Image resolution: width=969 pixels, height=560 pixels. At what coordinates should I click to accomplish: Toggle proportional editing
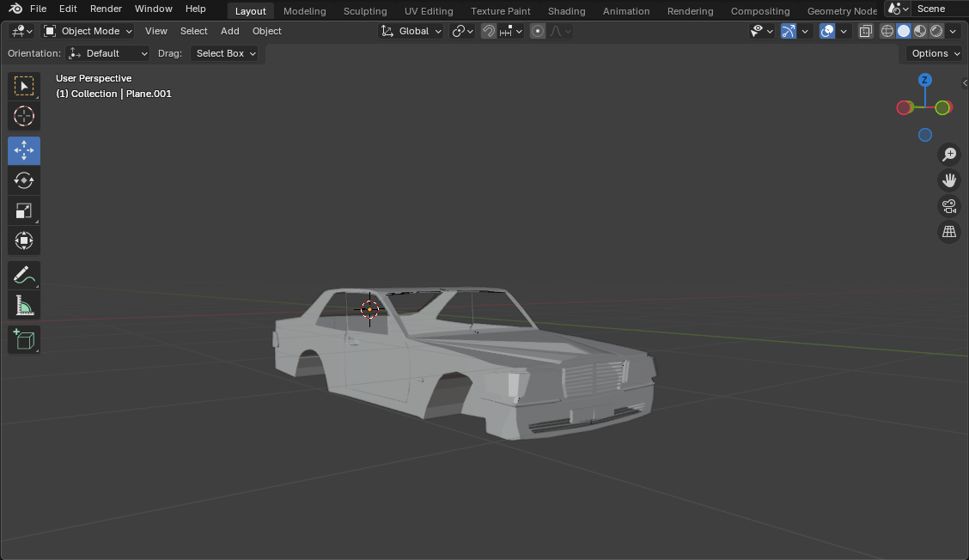(x=538, y=31)
